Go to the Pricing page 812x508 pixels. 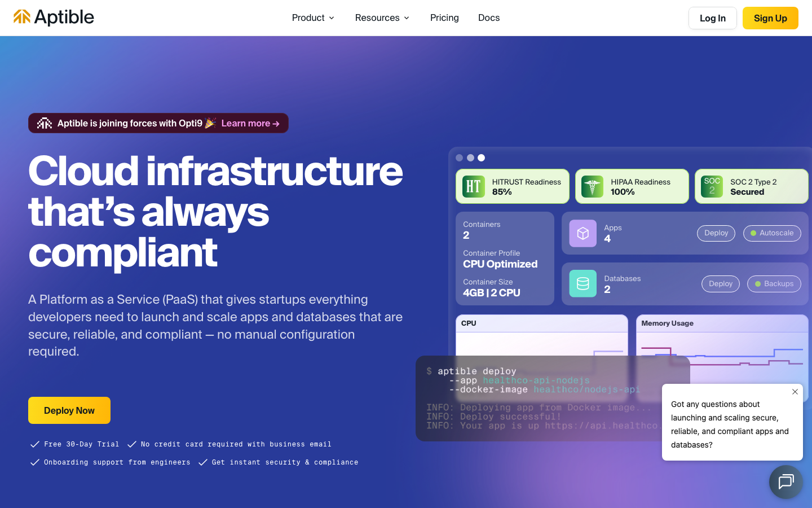pos(444,18)
